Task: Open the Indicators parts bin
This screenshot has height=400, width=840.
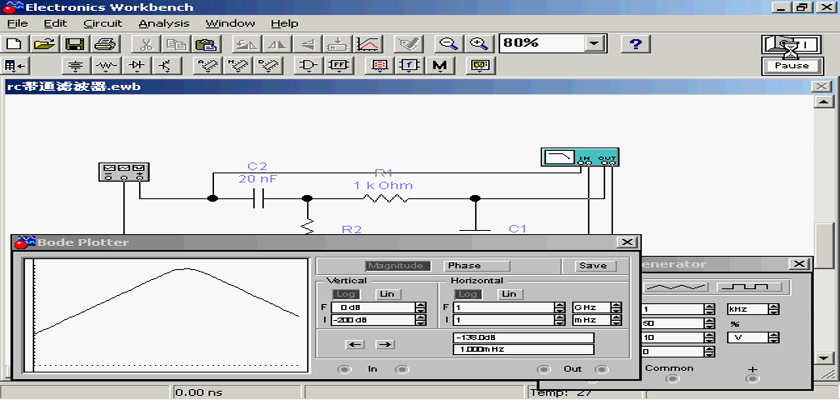Action: point(379,66)
